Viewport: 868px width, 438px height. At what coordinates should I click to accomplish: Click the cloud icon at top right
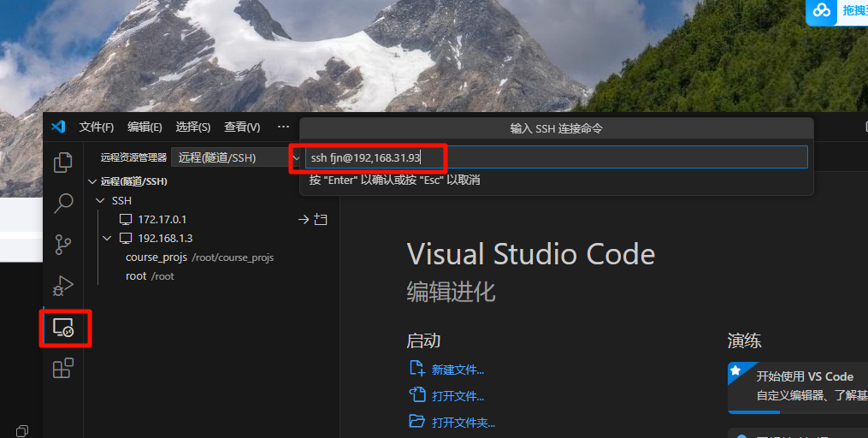822,10
